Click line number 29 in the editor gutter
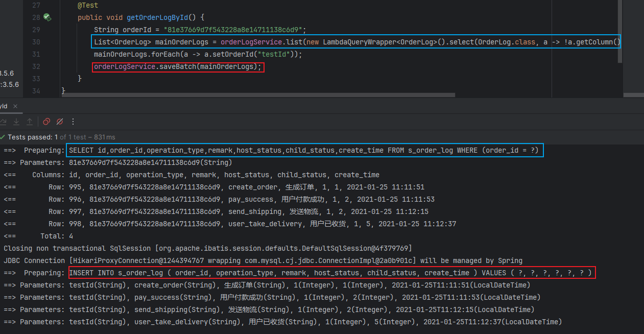The height and width of the screenshot is (334, 644). point(36,30)
